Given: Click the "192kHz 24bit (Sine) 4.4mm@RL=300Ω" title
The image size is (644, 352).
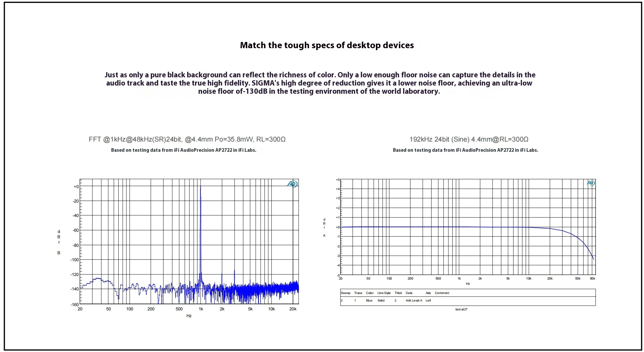Looking at the screenshot, I should click(469, 139).
